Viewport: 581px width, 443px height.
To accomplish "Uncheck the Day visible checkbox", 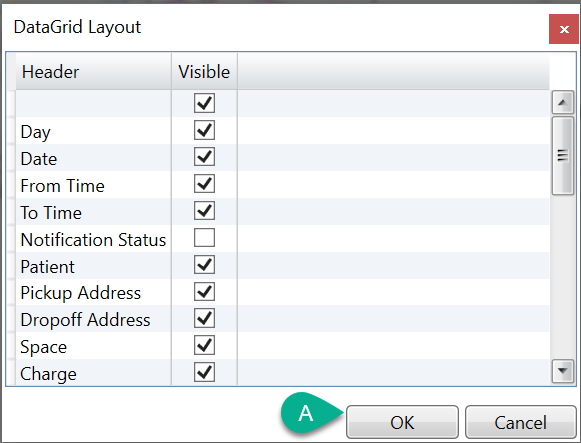I will pos(204,130).
